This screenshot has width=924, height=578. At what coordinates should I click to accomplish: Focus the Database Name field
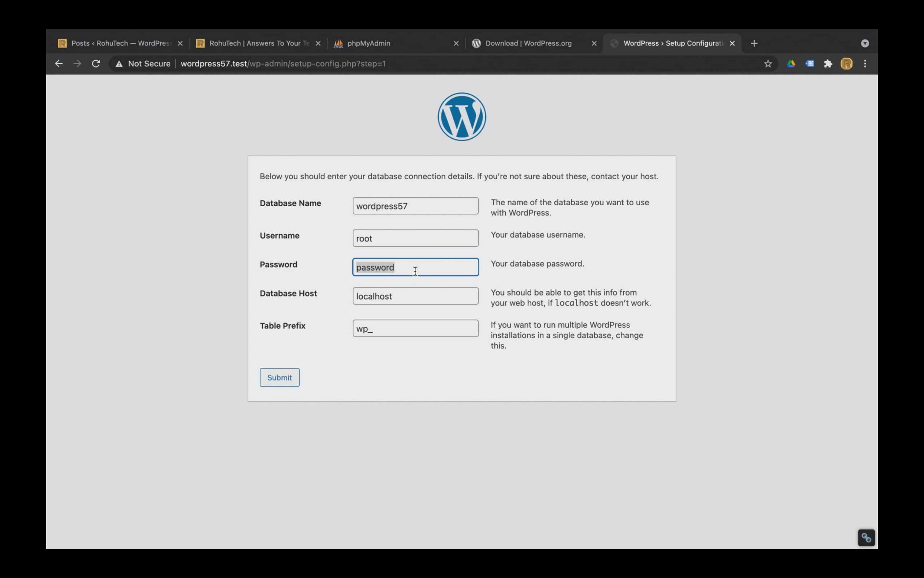(x=415, y=206)
